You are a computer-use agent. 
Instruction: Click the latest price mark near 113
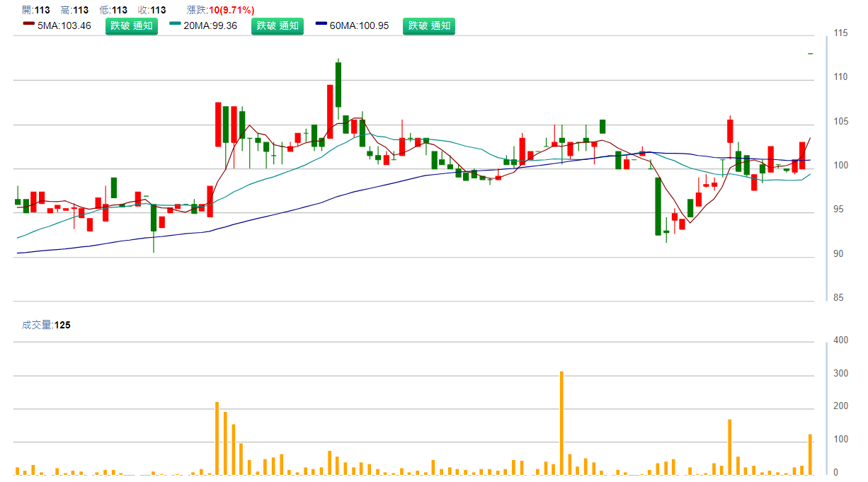811,54
